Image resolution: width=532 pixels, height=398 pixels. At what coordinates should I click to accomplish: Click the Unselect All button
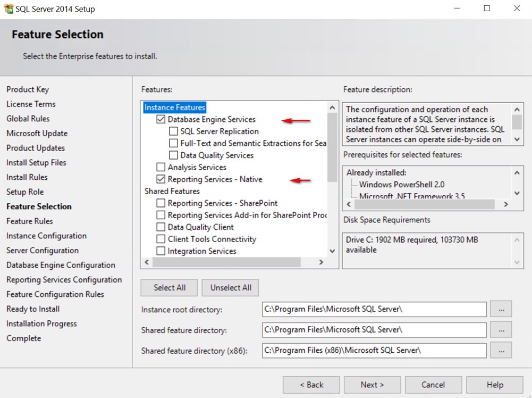coord(231,288)
